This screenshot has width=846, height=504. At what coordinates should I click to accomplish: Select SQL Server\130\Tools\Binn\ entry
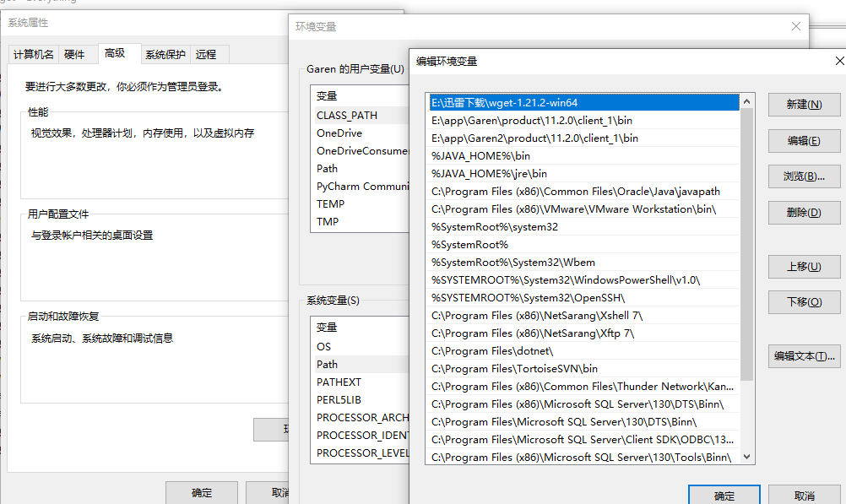(x=583, y=458)
